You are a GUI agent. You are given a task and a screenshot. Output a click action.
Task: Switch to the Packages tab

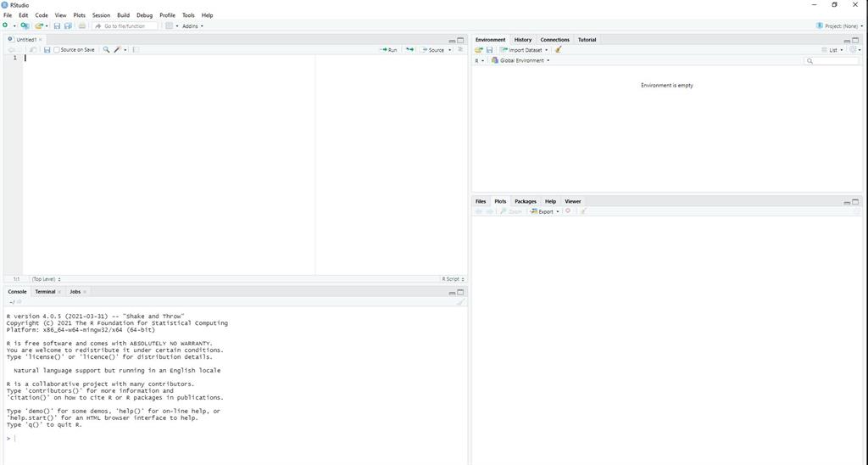click(x=526, y=201)
